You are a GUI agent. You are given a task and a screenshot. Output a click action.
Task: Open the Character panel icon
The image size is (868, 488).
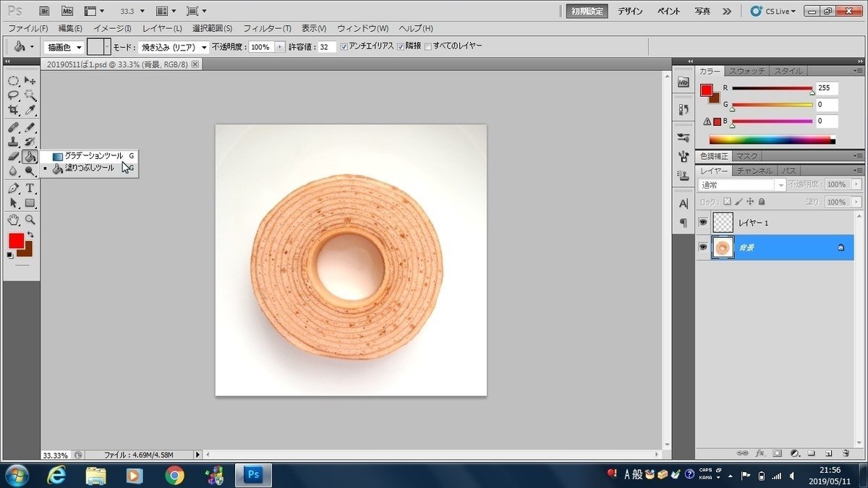[683, 204]
